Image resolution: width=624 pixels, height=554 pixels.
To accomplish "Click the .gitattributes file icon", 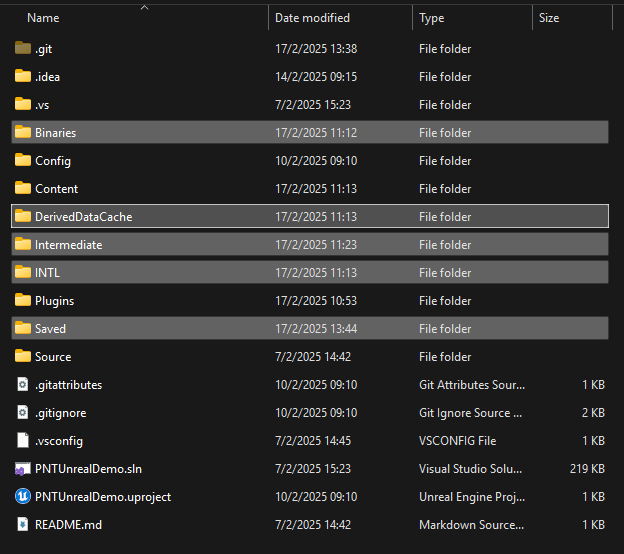I will [x=23, y=384].
